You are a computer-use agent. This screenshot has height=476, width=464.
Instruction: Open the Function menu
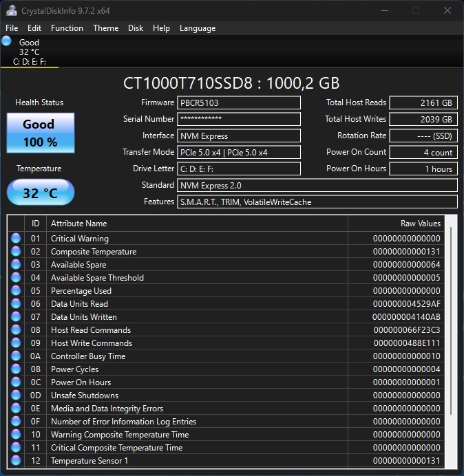67,28
